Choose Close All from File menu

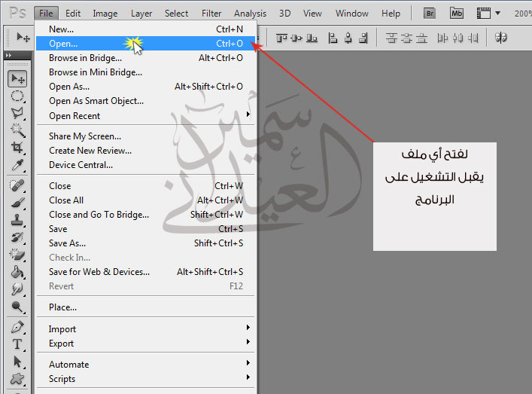[145, 200]
